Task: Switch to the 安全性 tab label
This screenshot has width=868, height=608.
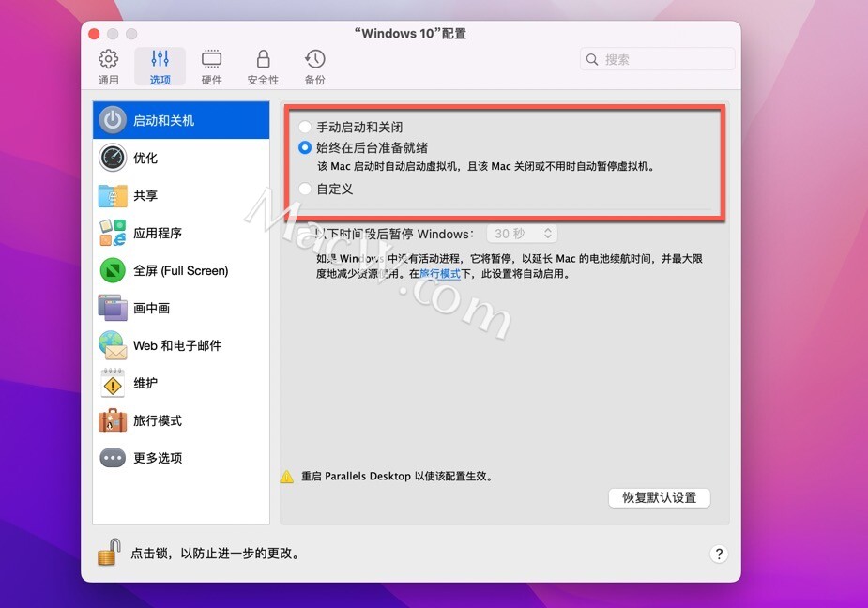Action: click(x=263, y=80)
